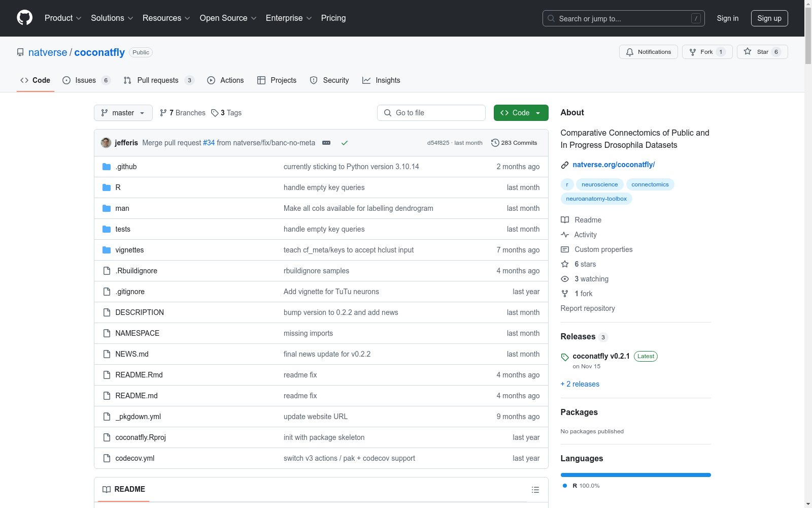
Task: Click the Activity pulse icon
Action: pos(565,235)
